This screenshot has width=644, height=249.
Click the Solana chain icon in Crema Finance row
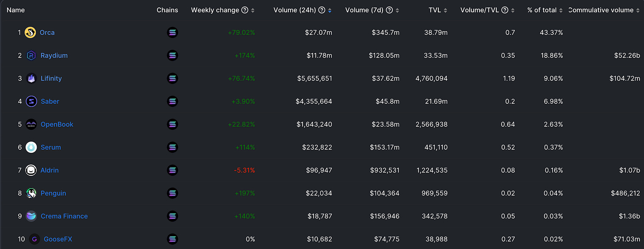172,216
